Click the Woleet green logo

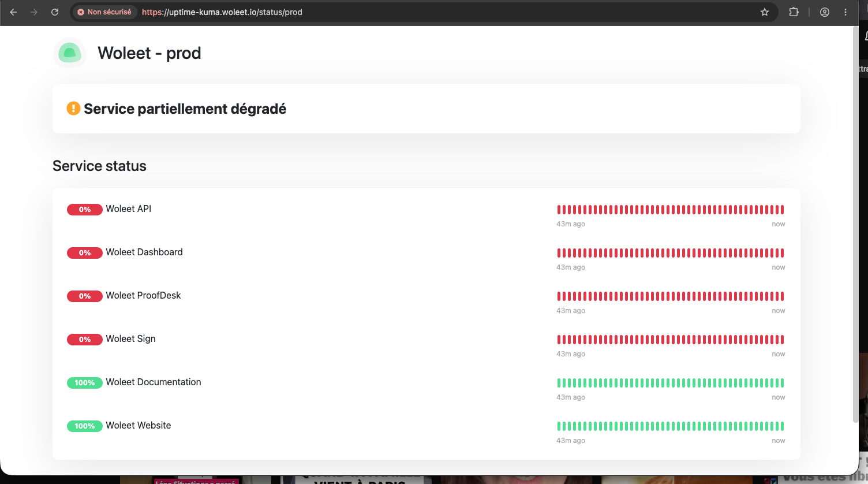[70, 53]
